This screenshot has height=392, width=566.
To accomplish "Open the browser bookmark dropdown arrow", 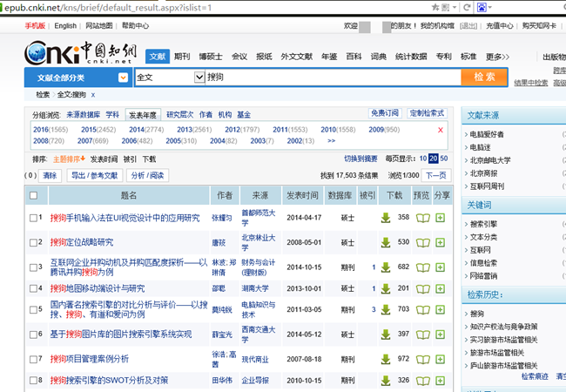I will coord(455,7).
